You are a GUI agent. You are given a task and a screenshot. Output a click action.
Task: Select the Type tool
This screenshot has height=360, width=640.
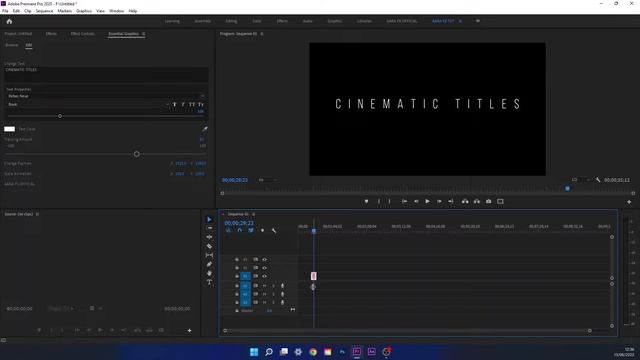tap(209, 282)
